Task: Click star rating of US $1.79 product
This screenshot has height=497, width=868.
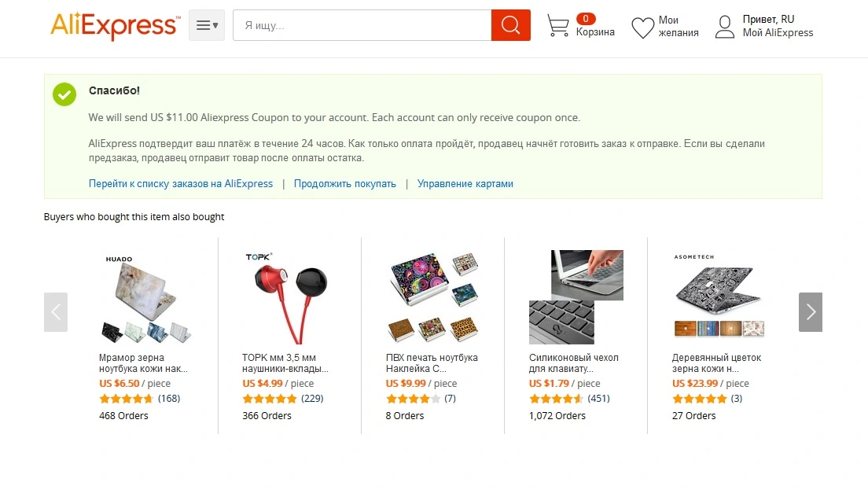Action: [556, 399]
